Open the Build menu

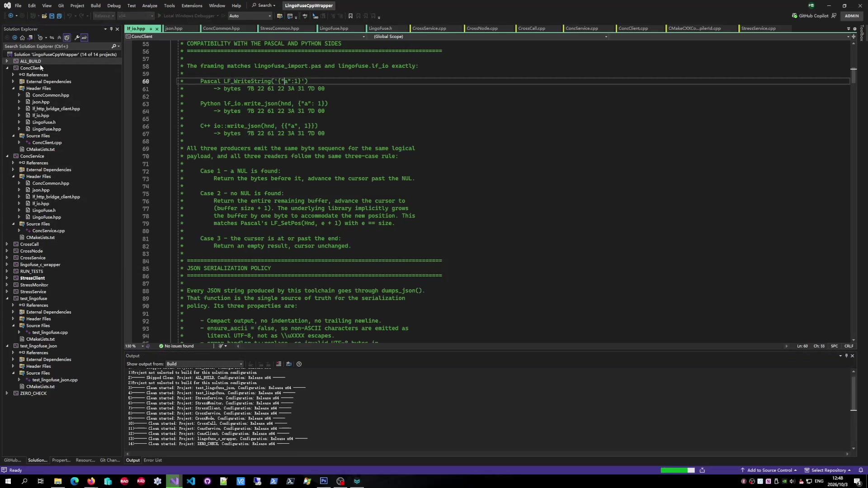95,5
